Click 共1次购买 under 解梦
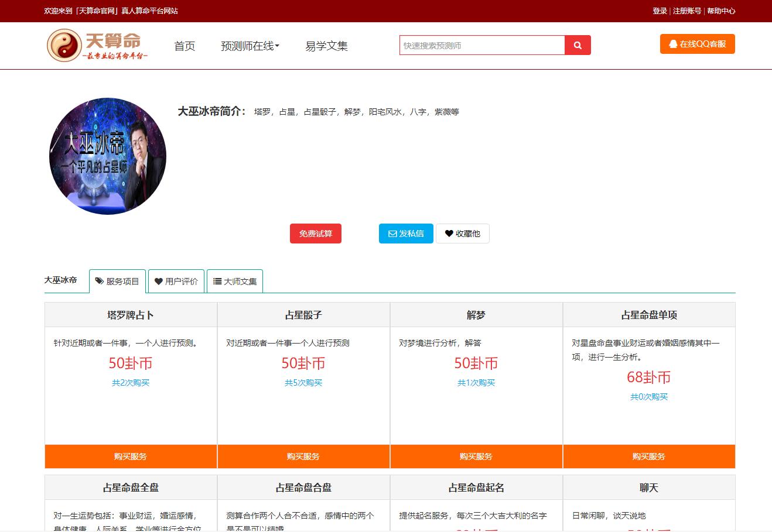This screenshot has height=532, width=772. [x=476, y=383]
